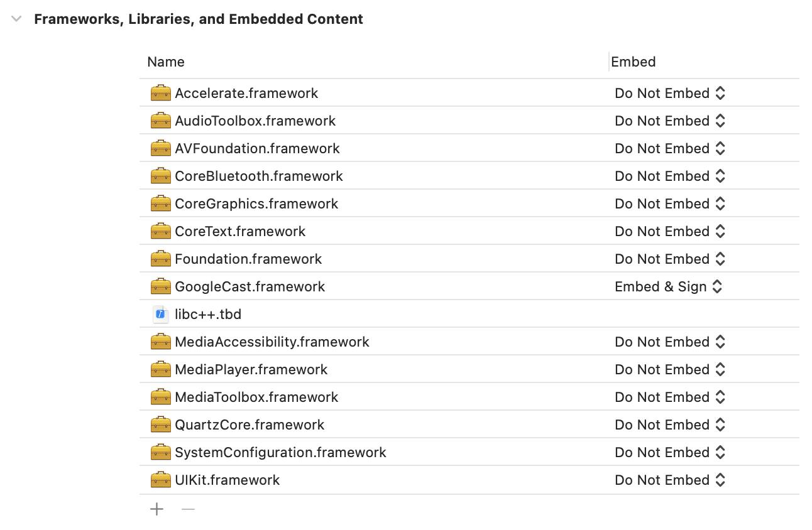Viewport: 812px width, 530px height.
Task: Collapse Frameworks, Libraries, and Embedded Content section
Action: (x=16, y=19)
